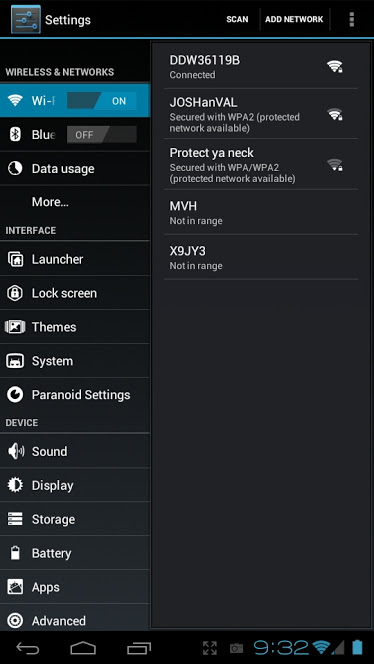Turn off the Wi-Fi switch

(102, 101)
